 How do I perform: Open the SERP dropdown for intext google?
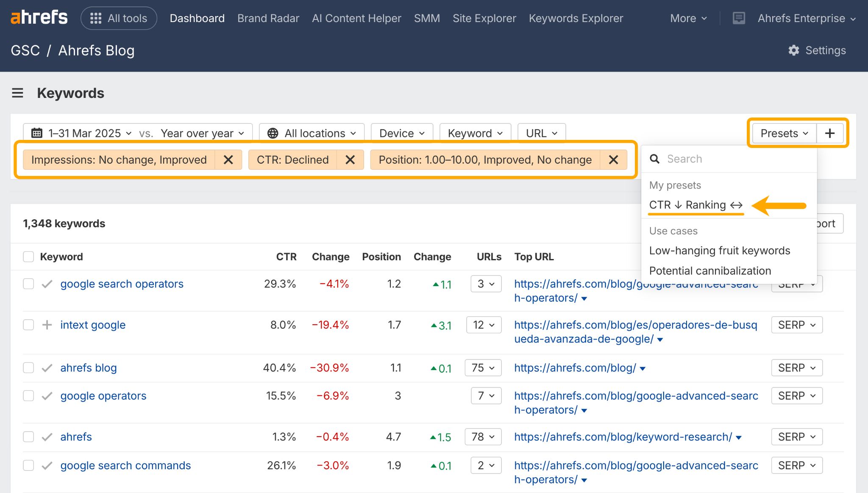click(x=797, y=325)
